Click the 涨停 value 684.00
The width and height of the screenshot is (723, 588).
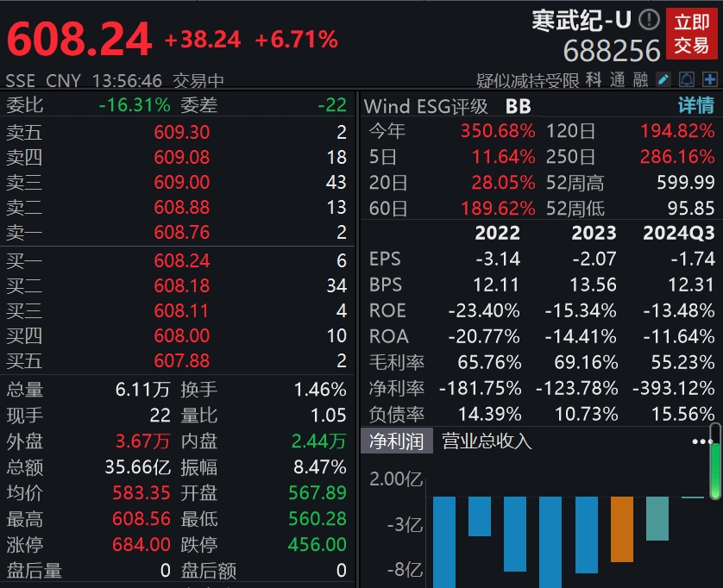click(141, 545)
